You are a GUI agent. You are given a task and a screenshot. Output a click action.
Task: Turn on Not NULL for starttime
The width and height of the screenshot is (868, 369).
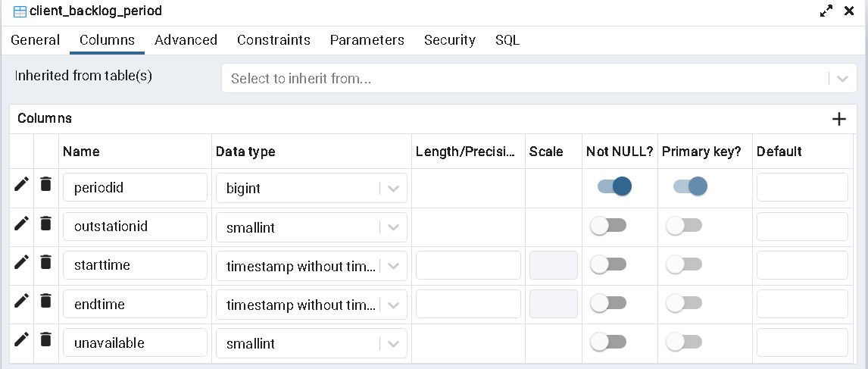pyautogui.click(x=608, y=264)
